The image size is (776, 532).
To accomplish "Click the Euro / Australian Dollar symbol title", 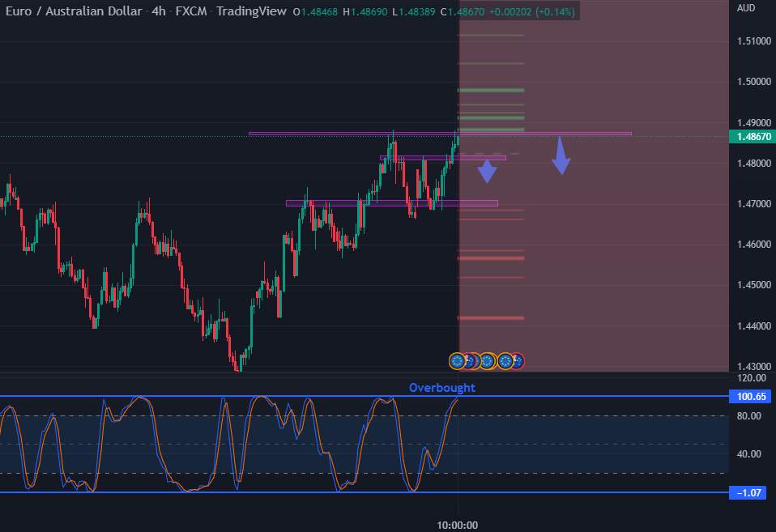I will pyautogui.click(x=74, y=11).
